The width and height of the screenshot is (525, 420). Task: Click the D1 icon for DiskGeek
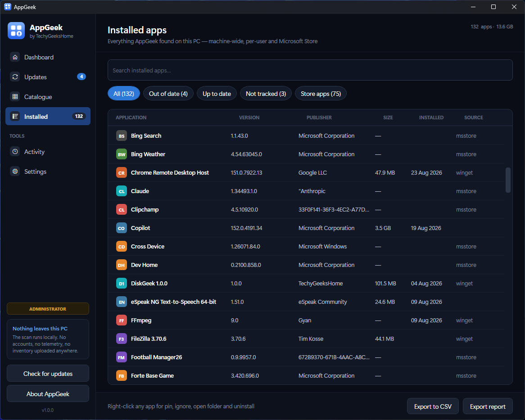point(121,284)
